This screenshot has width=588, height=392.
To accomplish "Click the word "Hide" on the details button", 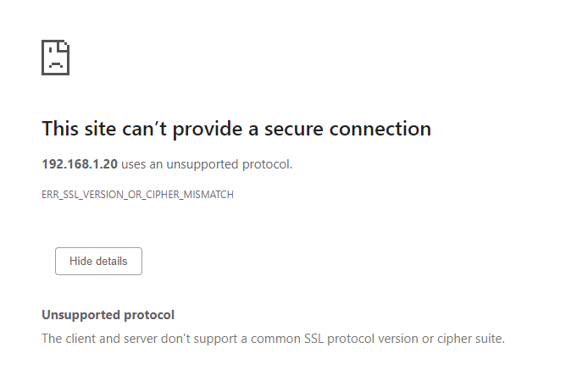I will (x=80, y=262).
